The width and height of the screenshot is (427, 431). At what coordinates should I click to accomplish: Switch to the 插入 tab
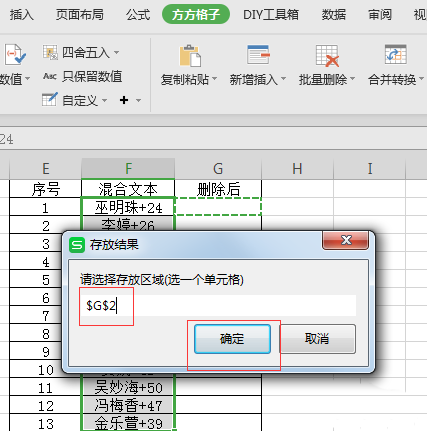[x=21, y=15]
